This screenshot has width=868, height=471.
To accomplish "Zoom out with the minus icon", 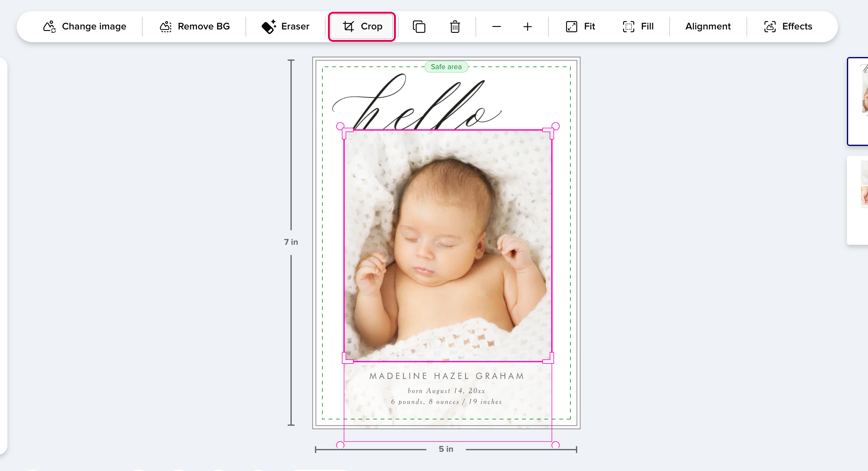I will (x=496, y=26).
